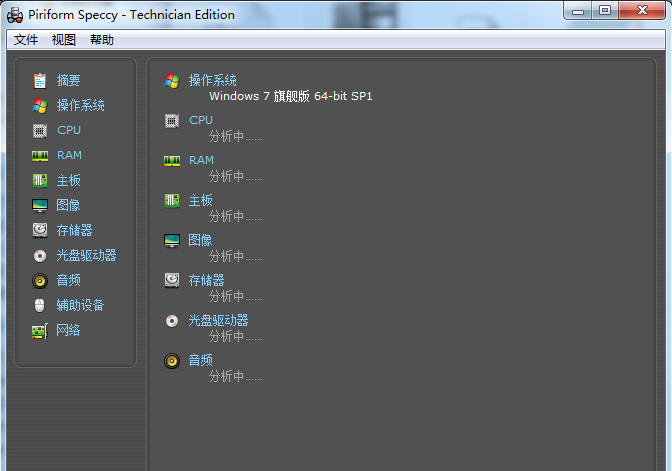Click the 图像 monitor icon in sidebar
The image size is (672, 471).
coord(40,205)
